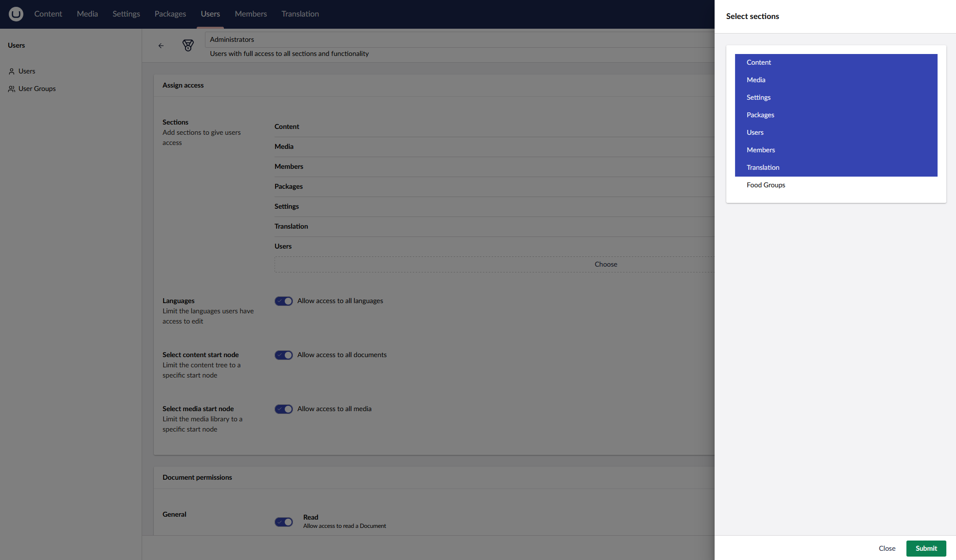Go back with the arrow icon

[x=161, y=46]
